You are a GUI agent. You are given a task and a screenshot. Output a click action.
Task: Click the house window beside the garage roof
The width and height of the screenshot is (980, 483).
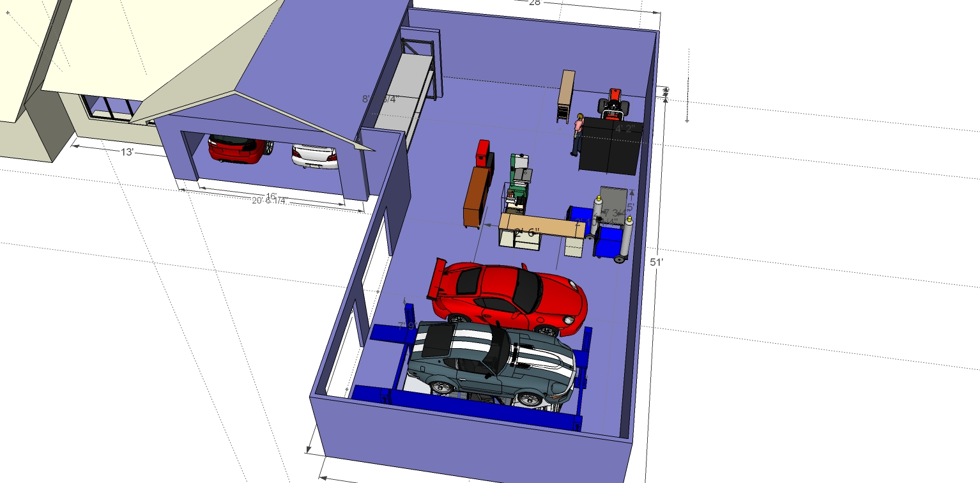[109, 107]
